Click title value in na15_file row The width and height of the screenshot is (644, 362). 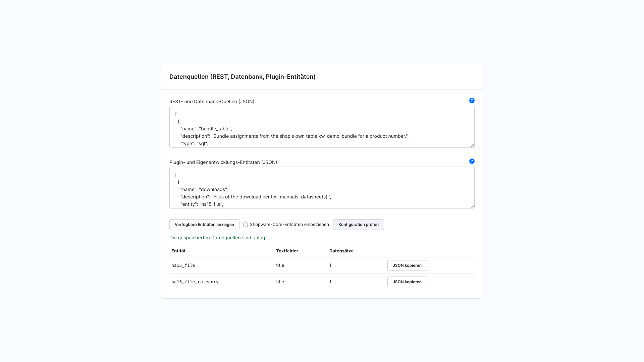tap(280, 265)
